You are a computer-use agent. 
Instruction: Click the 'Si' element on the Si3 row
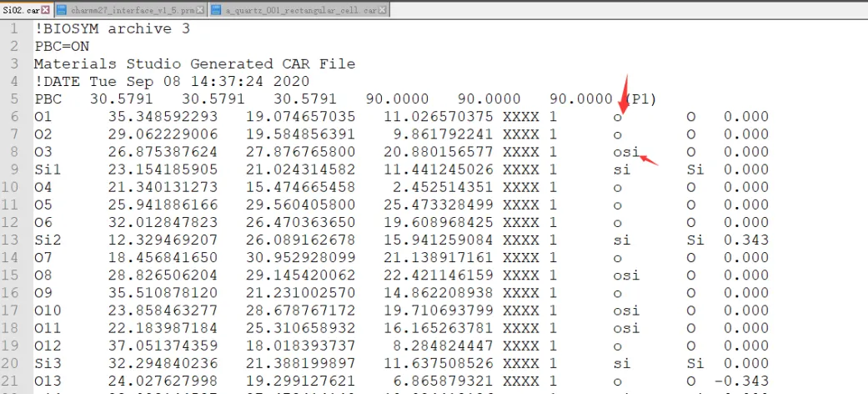pyautogui.click(x=695, y=364)
